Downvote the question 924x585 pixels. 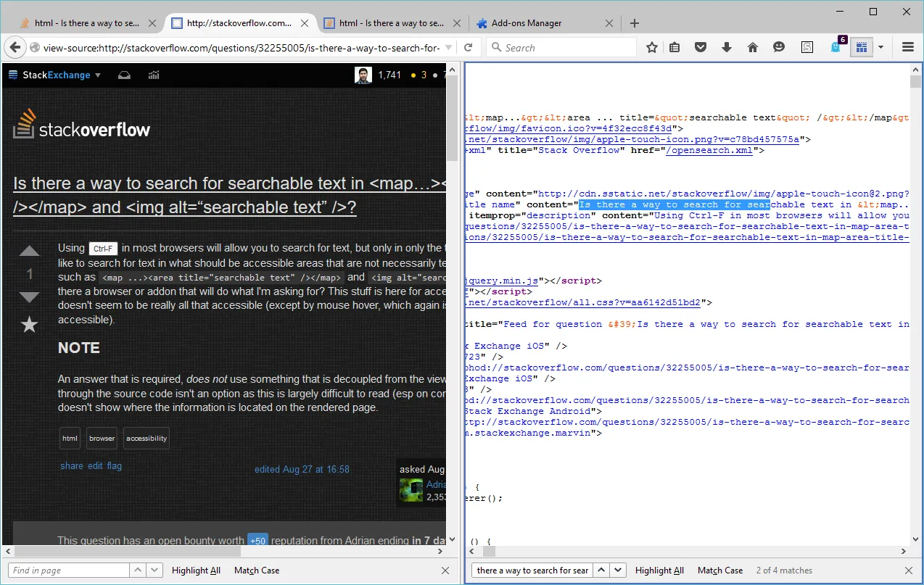coord(29,297)
